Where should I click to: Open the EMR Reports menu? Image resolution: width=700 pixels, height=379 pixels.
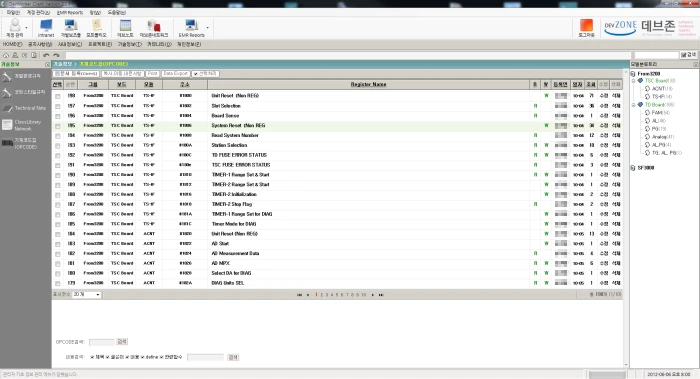(70, 12)
